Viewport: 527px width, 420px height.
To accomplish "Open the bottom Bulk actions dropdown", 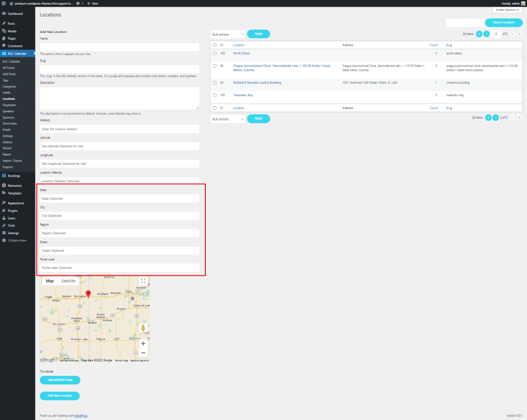I will pyautogui.click(x=228, y=119).
